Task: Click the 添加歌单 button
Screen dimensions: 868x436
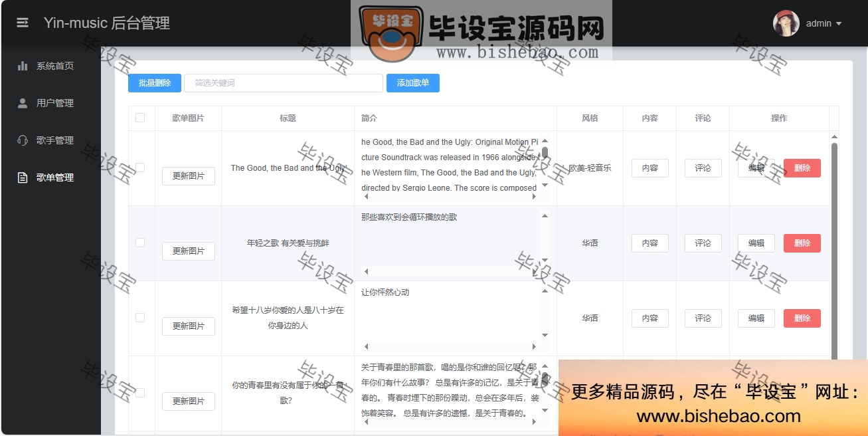Action: pyautogui.click(x=413, y=83)
